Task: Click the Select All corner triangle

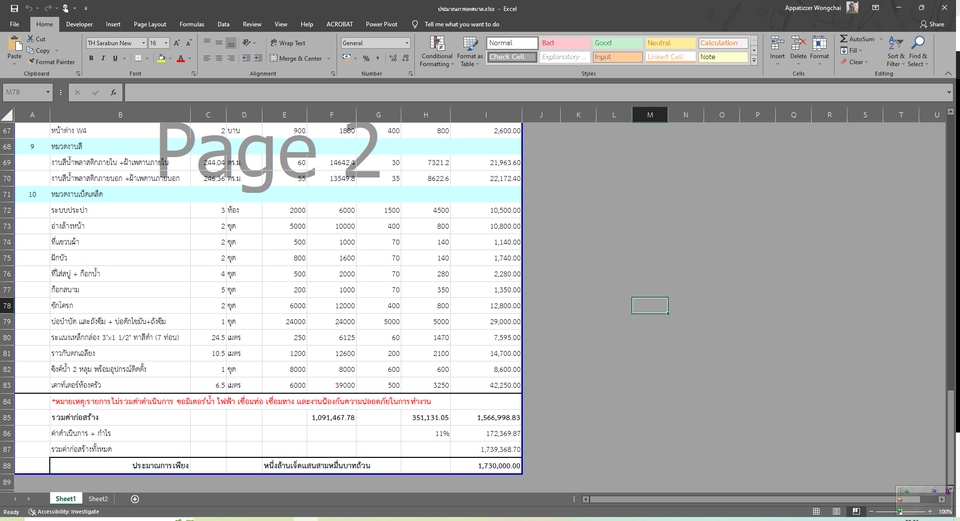Action: [7, 114]
